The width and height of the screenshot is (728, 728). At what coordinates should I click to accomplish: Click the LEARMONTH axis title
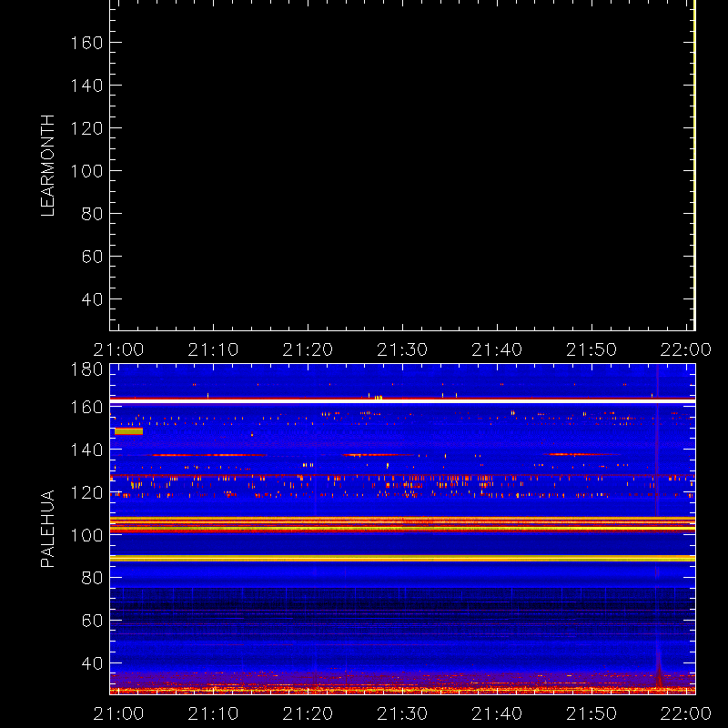[x=48, y=166]
